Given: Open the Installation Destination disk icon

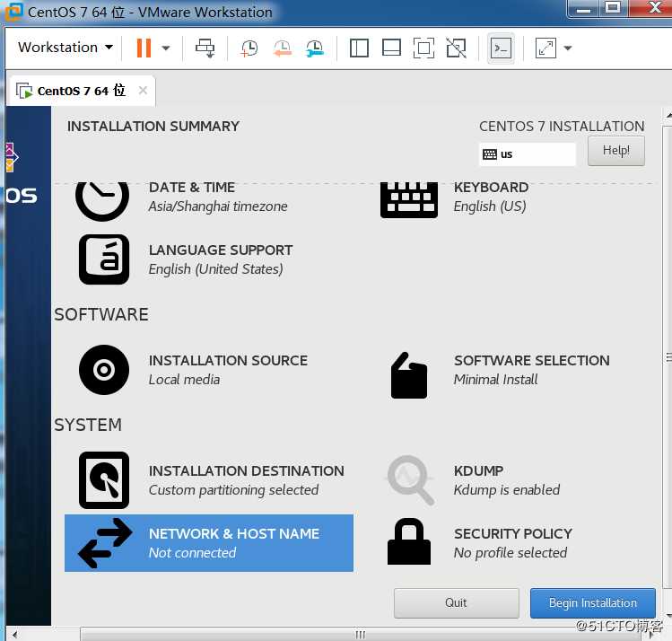Looking at the screenshot, I should click(104, 480).
